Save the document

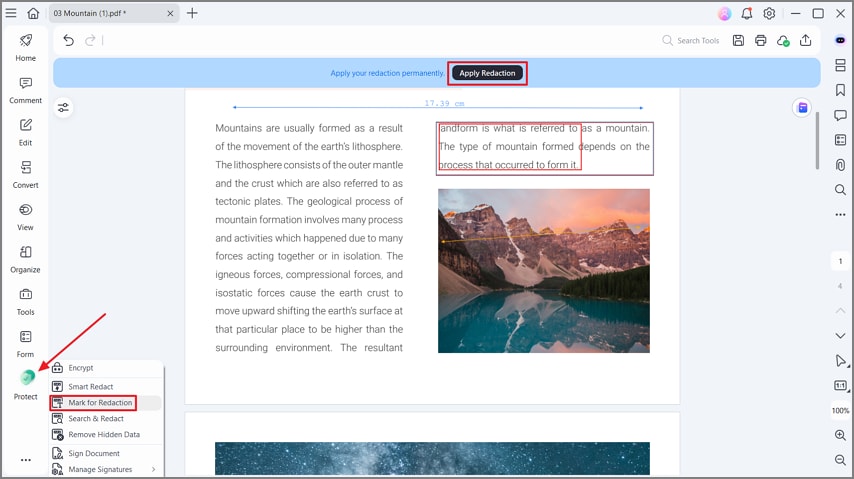coord(738,40)
